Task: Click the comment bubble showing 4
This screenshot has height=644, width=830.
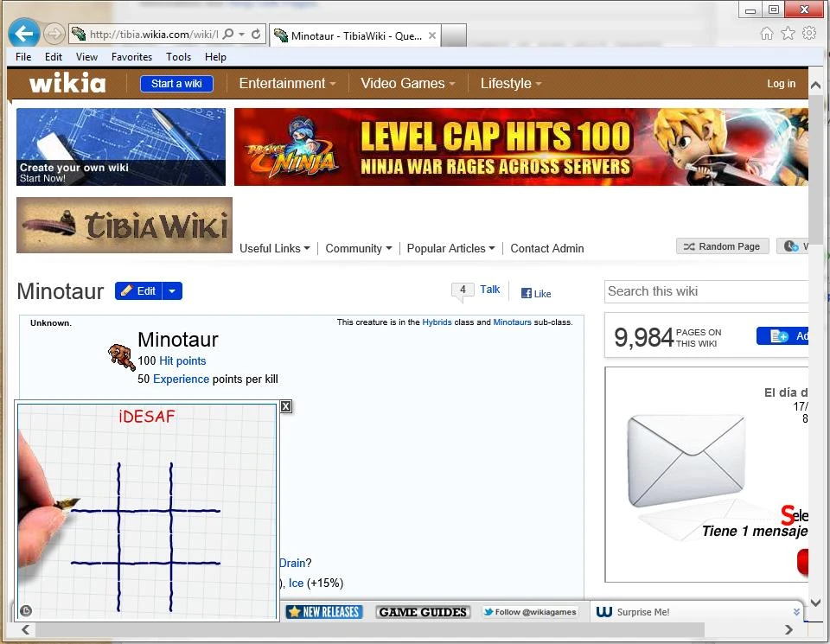Action: [463, 290]
